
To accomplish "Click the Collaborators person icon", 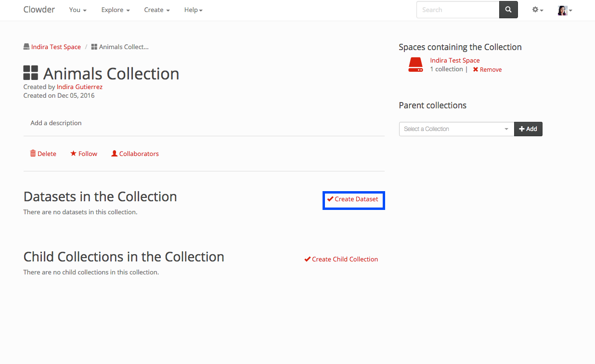I will tap(115, 154).
